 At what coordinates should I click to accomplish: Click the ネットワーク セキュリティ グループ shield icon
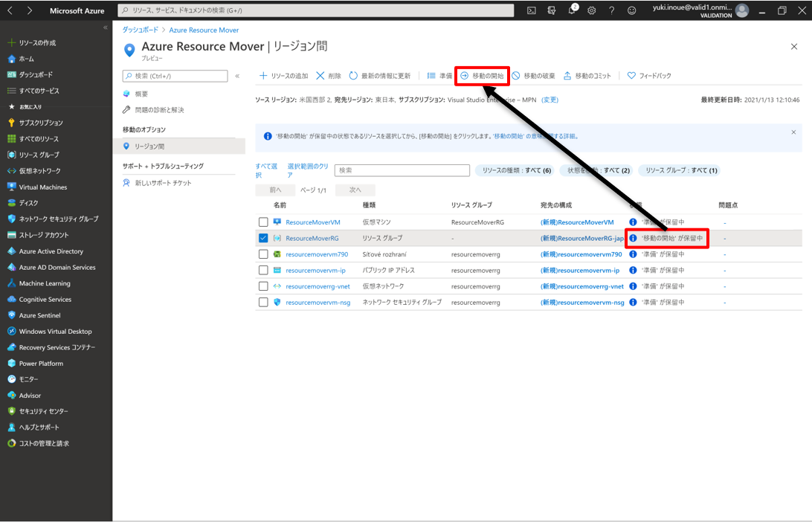click(11, 219)
